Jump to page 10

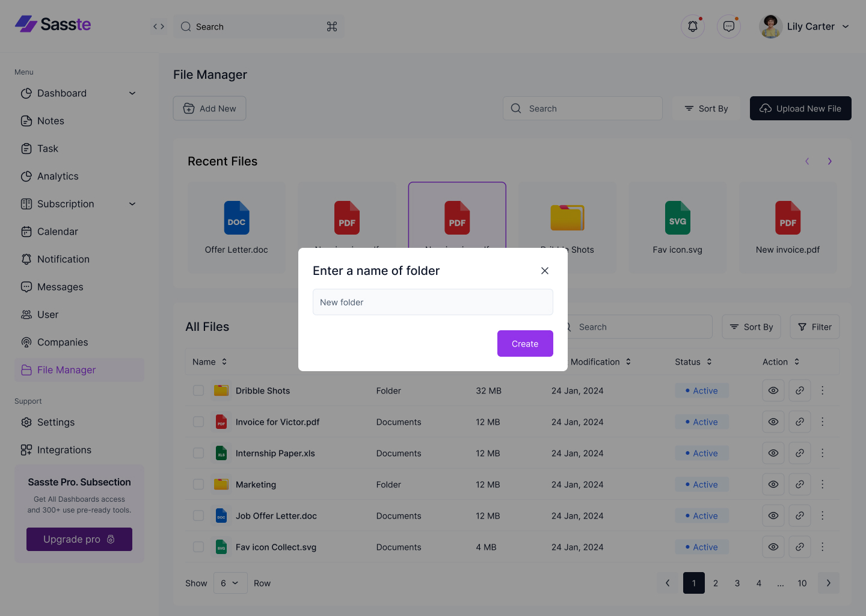click(x=802, y=583)
